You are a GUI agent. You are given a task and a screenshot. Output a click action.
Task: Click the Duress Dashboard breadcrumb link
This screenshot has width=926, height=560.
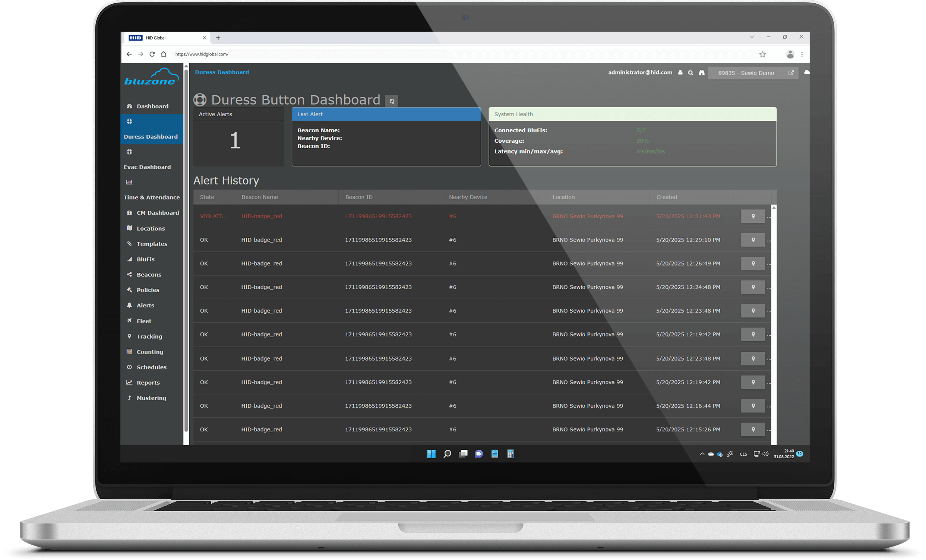pyautogui.click(x=222, y=72)
